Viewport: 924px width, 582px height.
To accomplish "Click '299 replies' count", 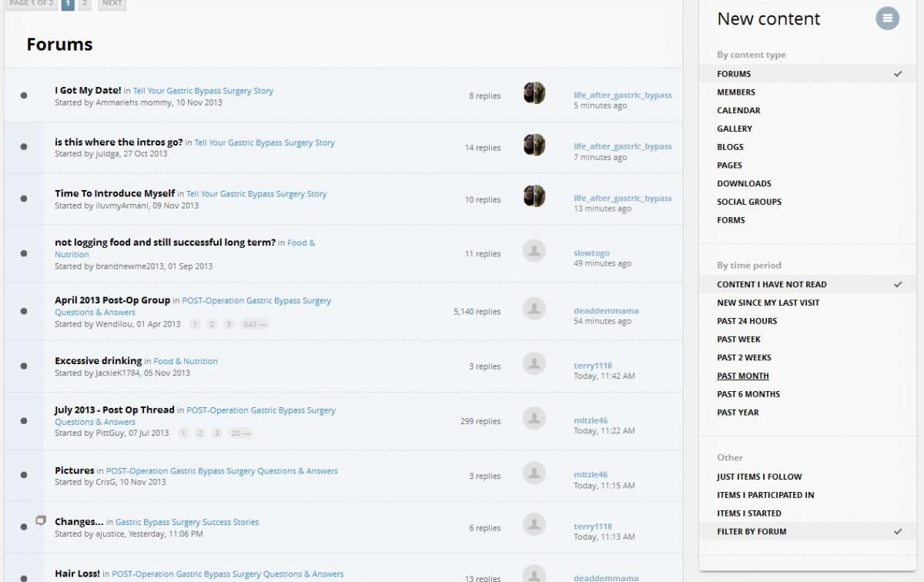I will (x=480, y=421).
